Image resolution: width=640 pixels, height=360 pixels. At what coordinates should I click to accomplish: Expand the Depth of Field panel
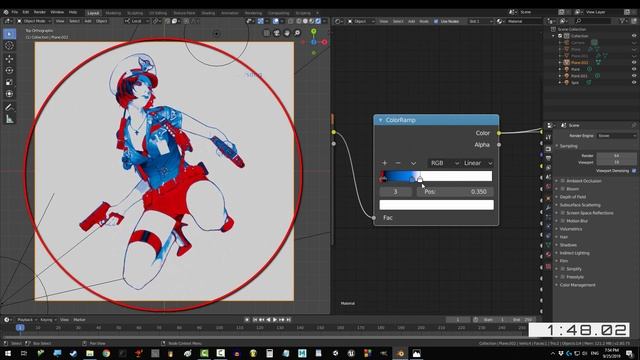tap(573, 197)
